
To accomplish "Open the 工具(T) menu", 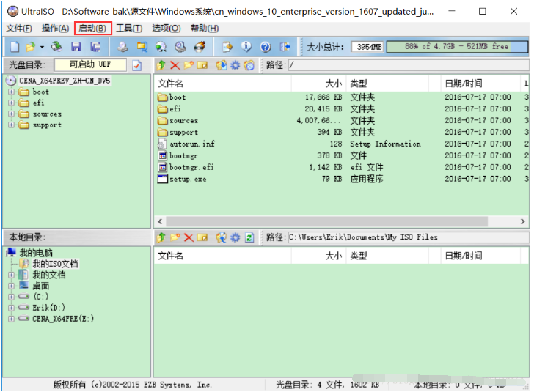I will tap(129, 29).
